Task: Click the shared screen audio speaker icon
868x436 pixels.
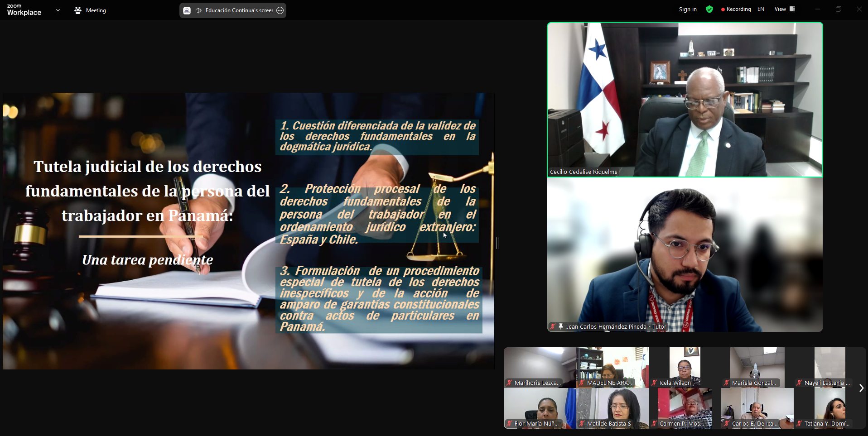Action: tap(198, 10)
